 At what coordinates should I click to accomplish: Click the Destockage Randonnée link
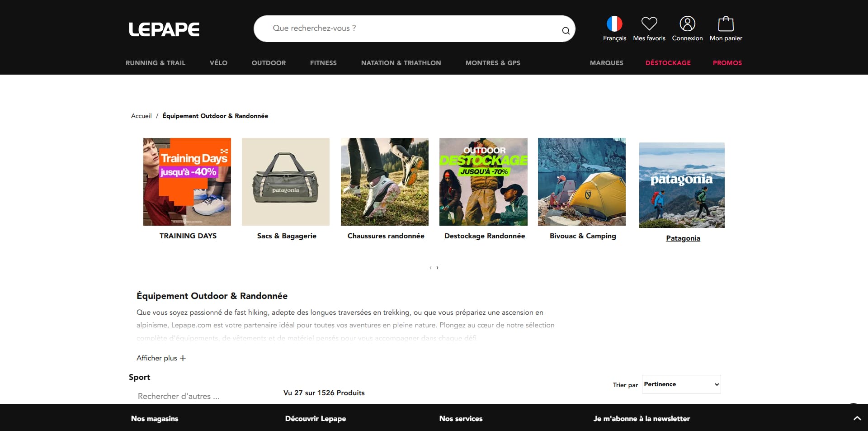[x=485, y=236]
